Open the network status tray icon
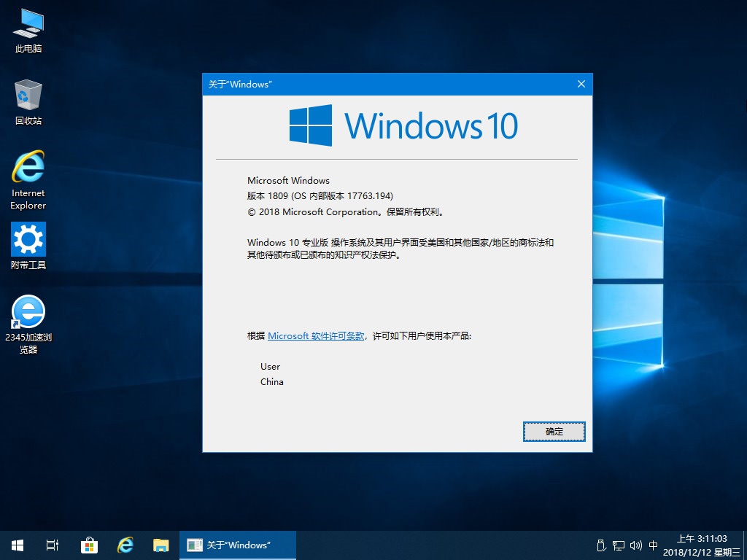This screenshot has height=560, width=747. click(x=619, y=545)
